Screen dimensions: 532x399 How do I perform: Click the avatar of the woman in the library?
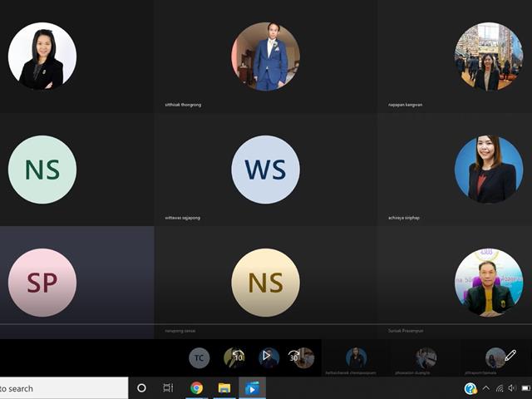pyautogui.click(x=489, y=57)
